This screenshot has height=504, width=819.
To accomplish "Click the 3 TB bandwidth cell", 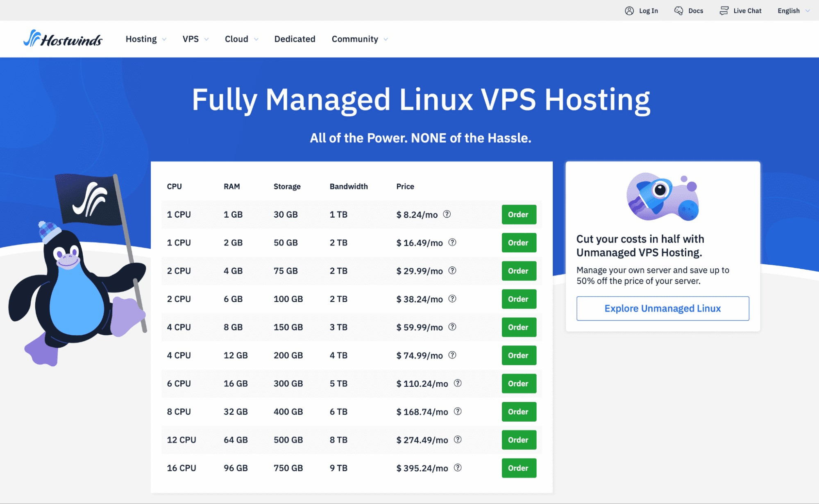I will [x=339, y=327].
